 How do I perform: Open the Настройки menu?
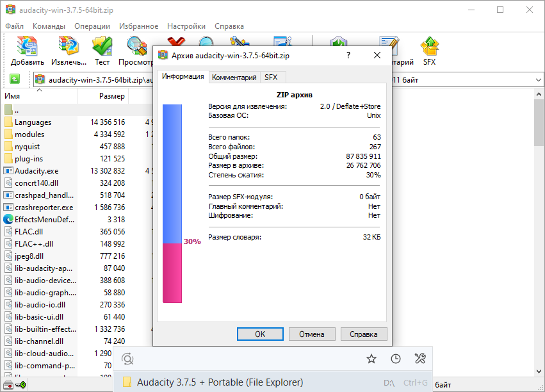186,26
